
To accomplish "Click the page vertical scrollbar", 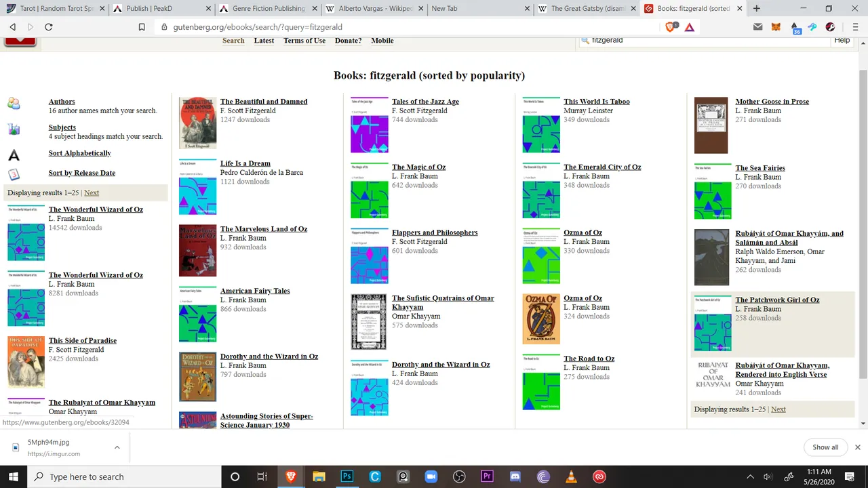I will pyautogui.click(x=863, y=224).
